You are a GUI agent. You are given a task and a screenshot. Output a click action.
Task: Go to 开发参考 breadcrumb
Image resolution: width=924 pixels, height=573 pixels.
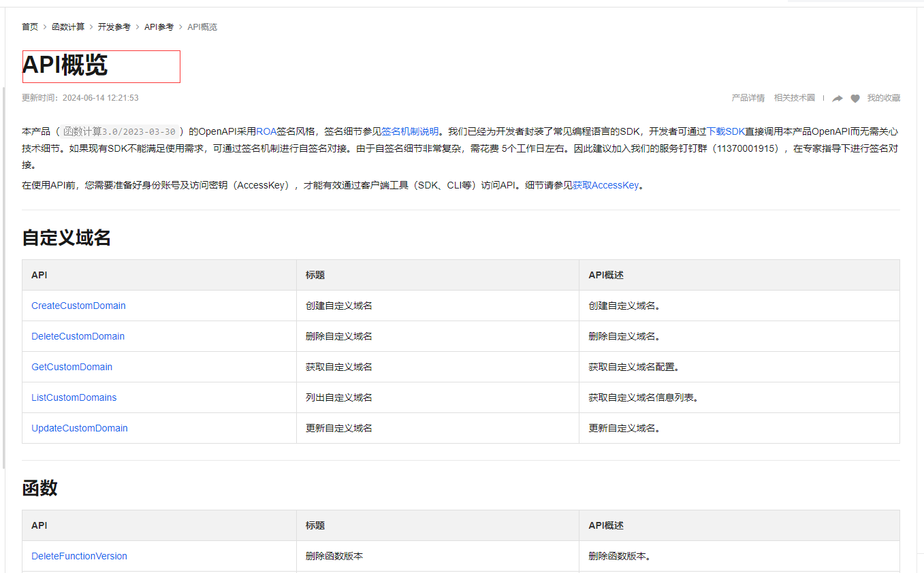pyautogui.click(x=114, y=27)
